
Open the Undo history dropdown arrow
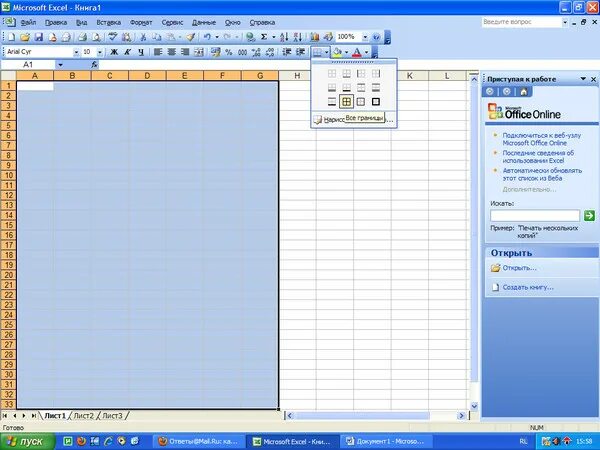[217, 37]
